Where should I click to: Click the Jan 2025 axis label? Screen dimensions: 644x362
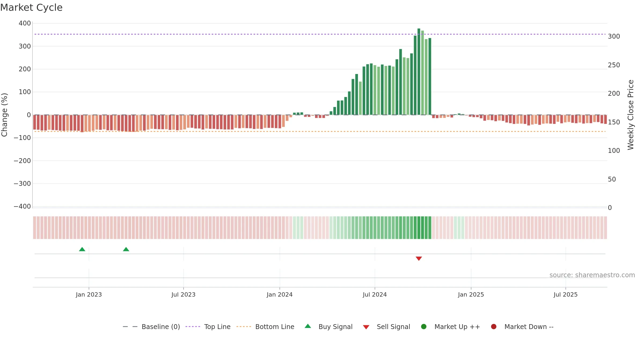coord(471,295)
